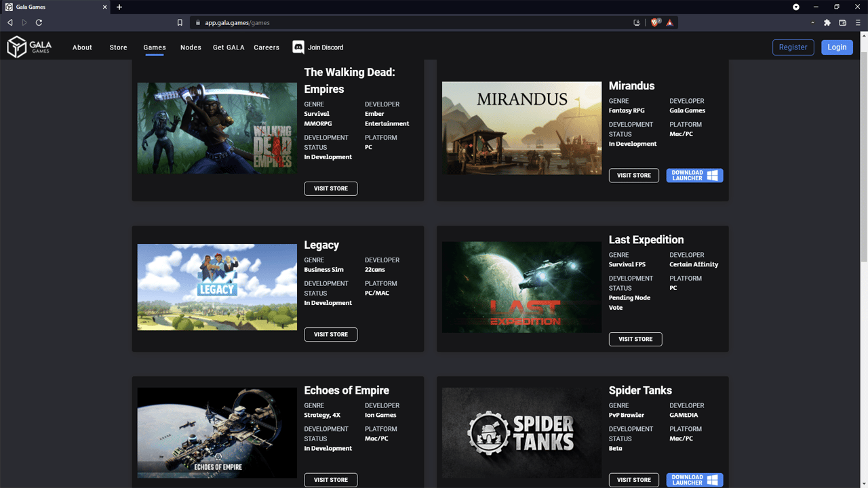Open the extensions puzzle icon
This screenshot has width=868, height=488.
tap(827, 22)
